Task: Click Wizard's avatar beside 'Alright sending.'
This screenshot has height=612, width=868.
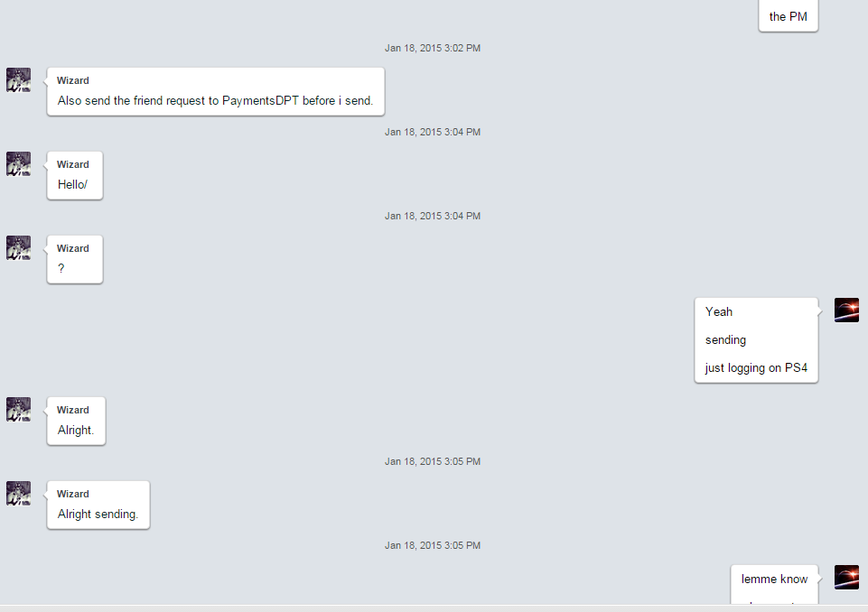Action: [18, 494]
